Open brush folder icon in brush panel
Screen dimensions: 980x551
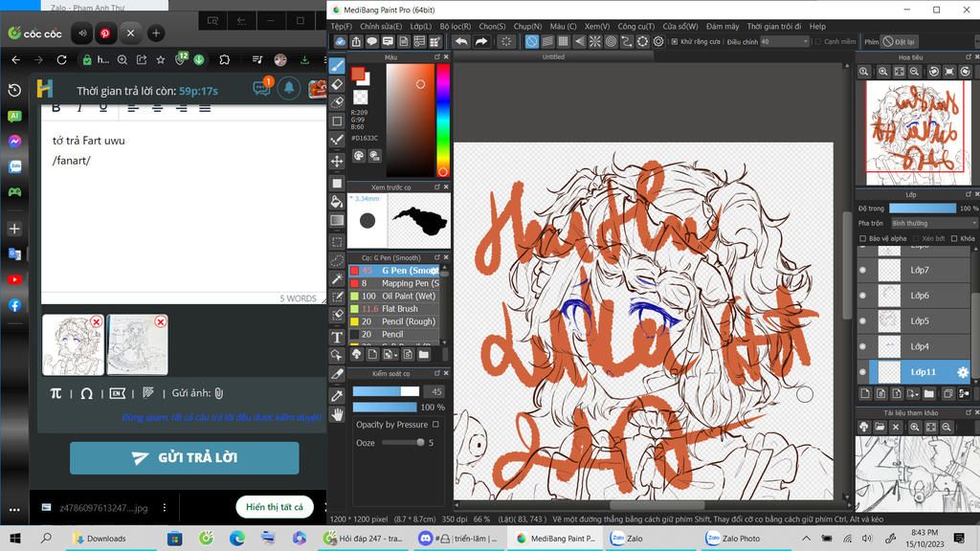(x=424, y=354)
